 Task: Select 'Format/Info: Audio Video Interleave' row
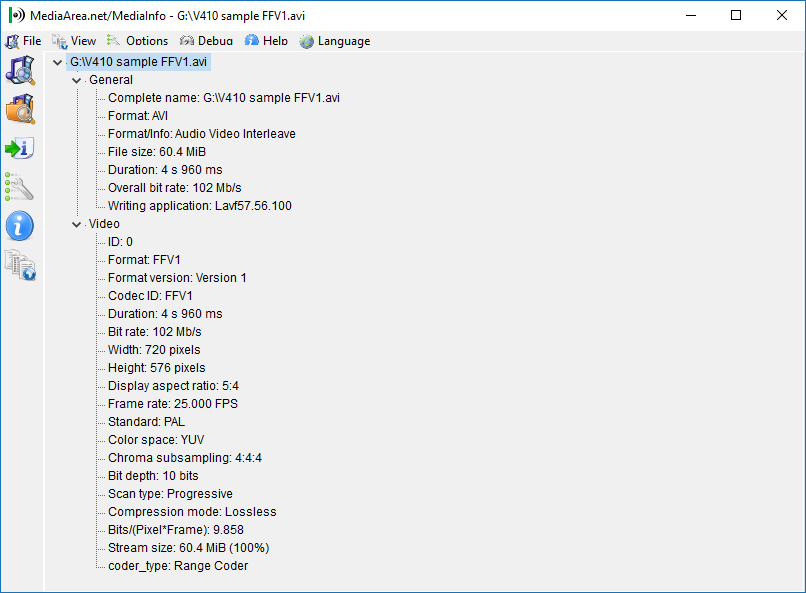[202, 134]
